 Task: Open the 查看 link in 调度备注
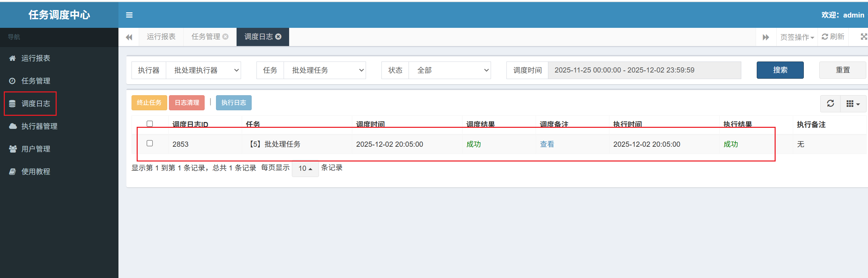(x=547, y=144)
